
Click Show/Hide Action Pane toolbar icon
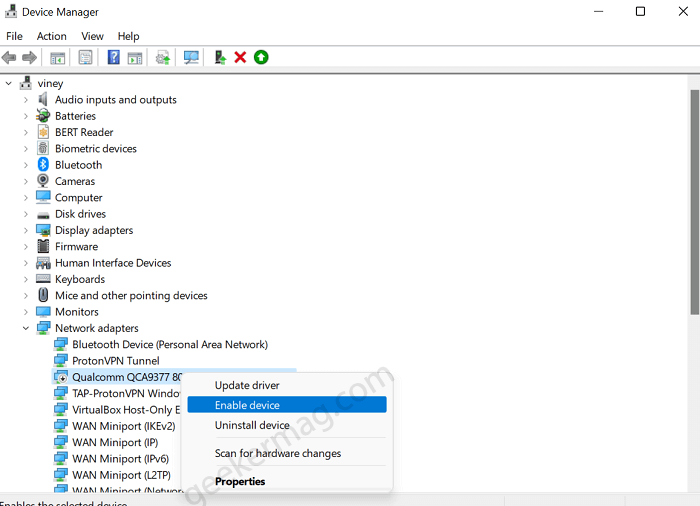click(x=135, y=58)
